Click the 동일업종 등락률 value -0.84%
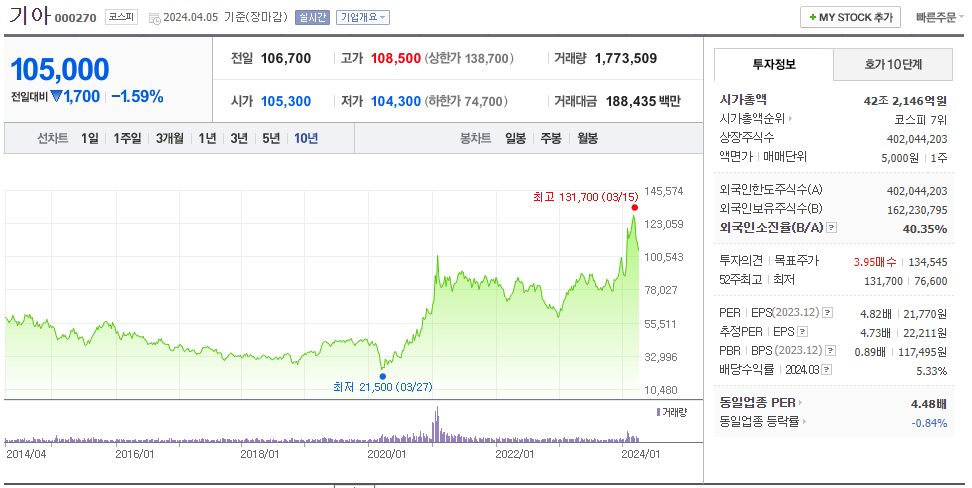Viewport: 972px width, 488px height. tap(929, 423)
